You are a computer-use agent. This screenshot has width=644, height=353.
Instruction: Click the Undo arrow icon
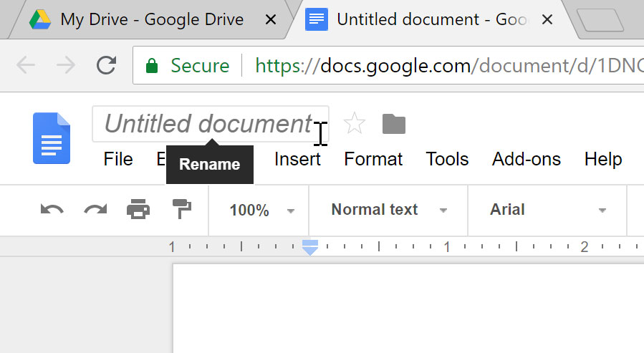point(52,210)
